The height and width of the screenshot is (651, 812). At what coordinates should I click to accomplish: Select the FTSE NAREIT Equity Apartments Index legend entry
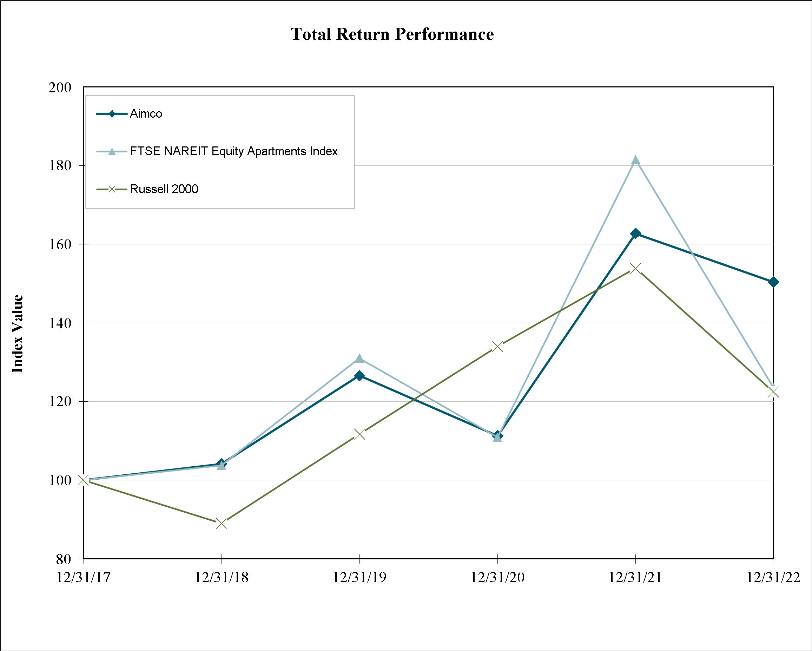[x=217, y=151]
